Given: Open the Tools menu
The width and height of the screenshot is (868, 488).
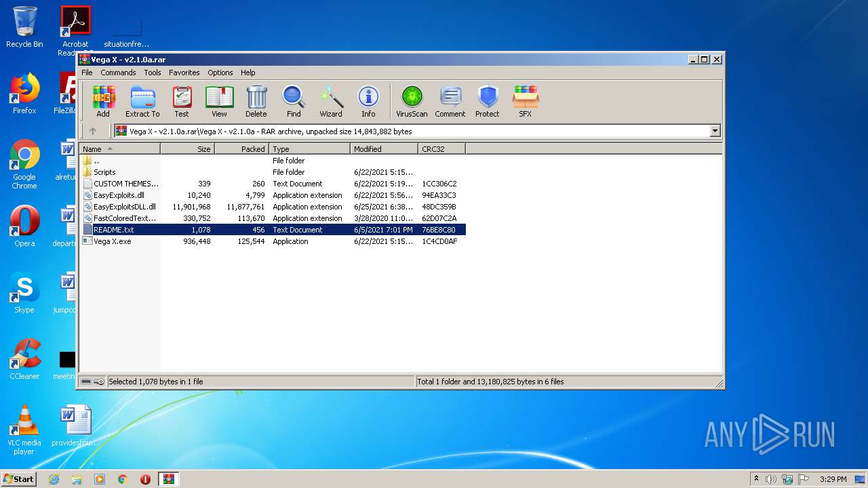Looking at the screenshot, I should pos(153,73).
